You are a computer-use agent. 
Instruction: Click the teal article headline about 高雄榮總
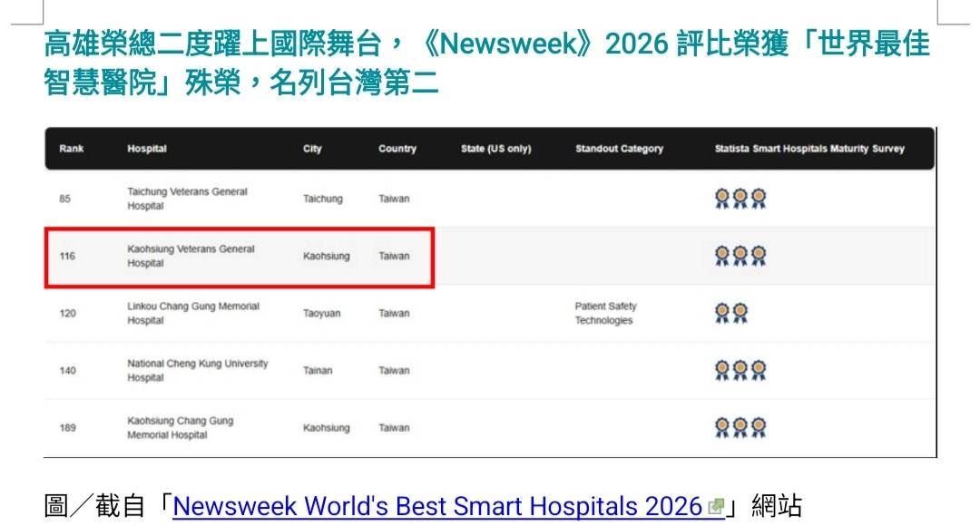point(486,63)
